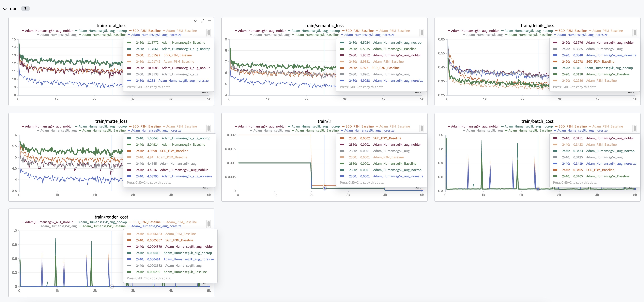
Task: Select Adam_Humanseg5k_aug_noresize legend in train/batch_cost
Action: (581, 130)
